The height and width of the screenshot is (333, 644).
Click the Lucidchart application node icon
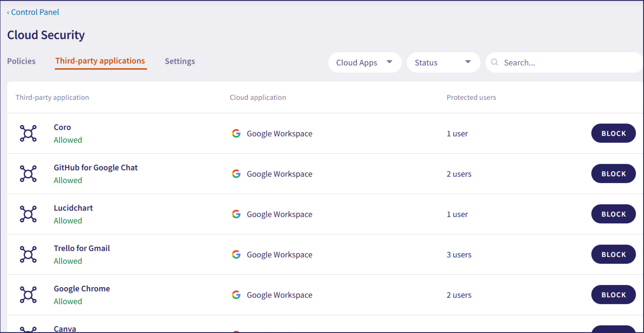[28, 214]
